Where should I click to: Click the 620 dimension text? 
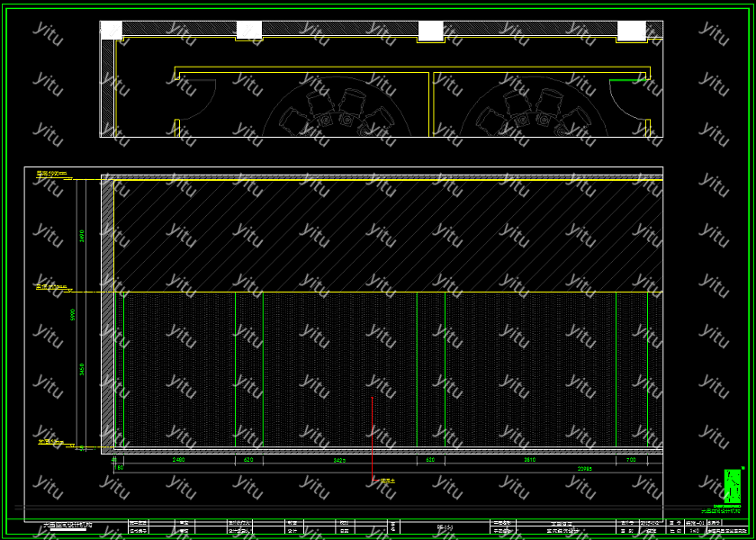tap(248, 460)
